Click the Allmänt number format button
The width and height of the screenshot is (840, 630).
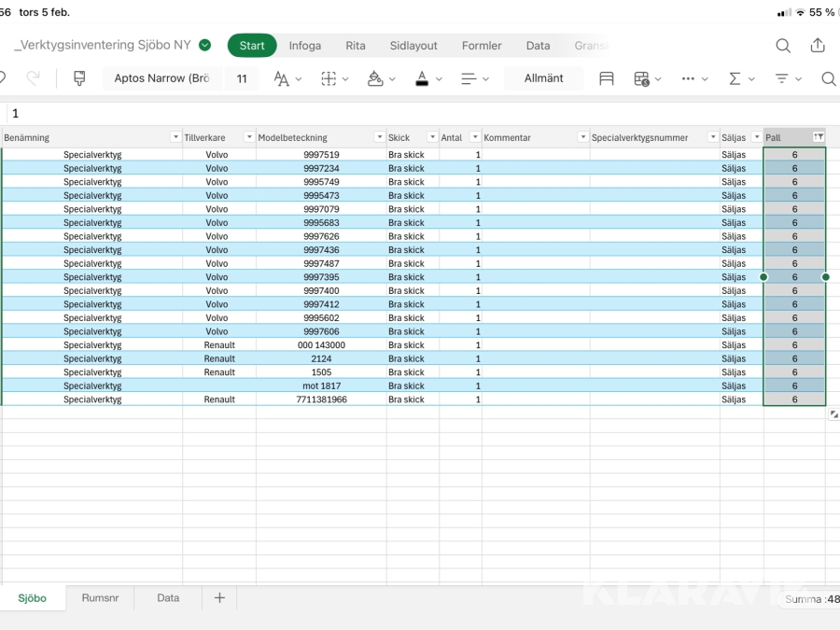pyautogui.click(x=543, y=78)
